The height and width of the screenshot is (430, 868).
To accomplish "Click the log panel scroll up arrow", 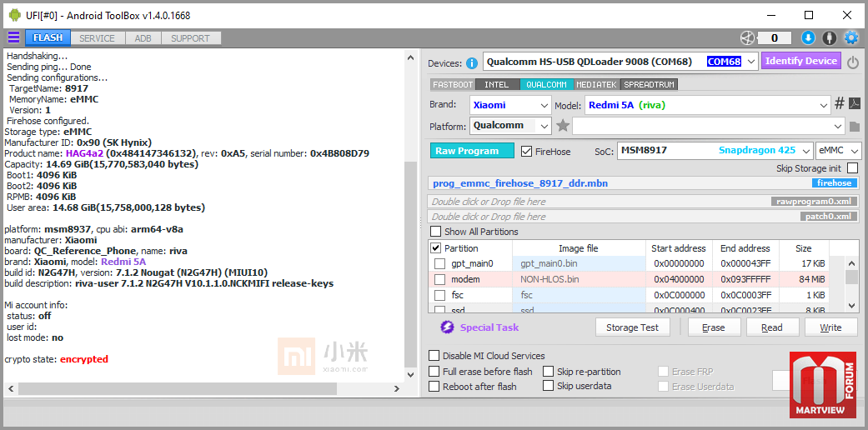I will point(410,57).
